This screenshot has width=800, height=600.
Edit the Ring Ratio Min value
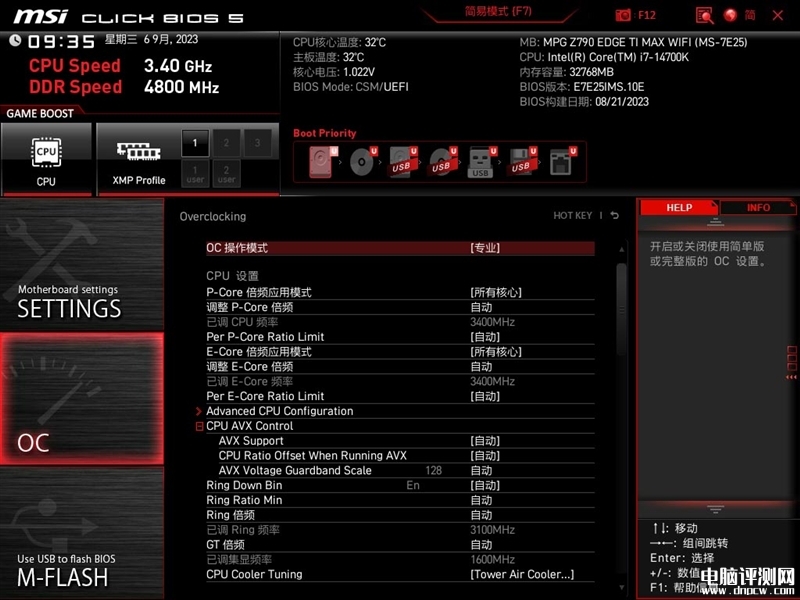400,500
